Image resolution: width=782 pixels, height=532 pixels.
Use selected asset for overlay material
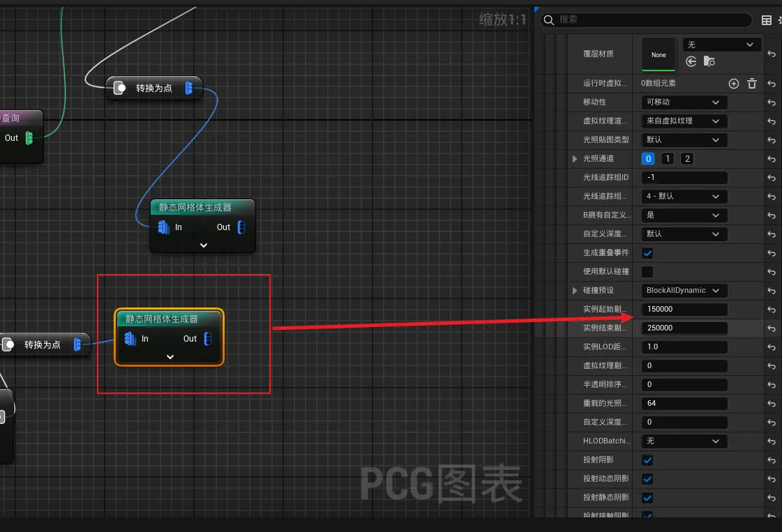691,62
